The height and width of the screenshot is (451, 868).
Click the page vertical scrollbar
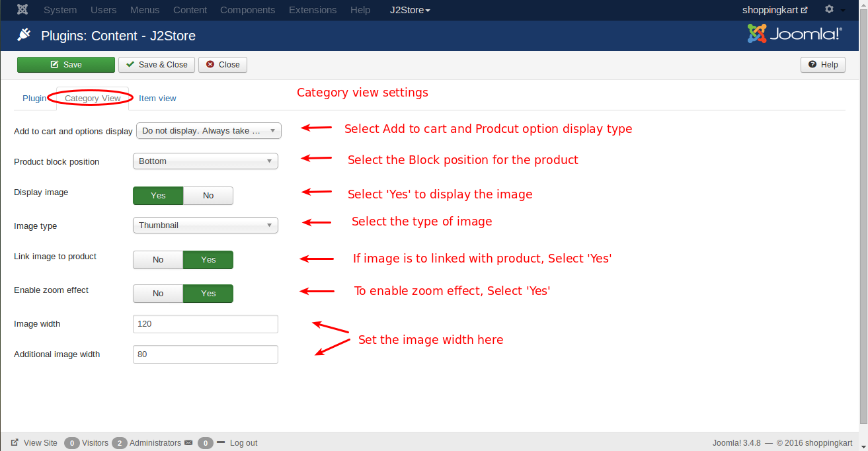point(864,218)
